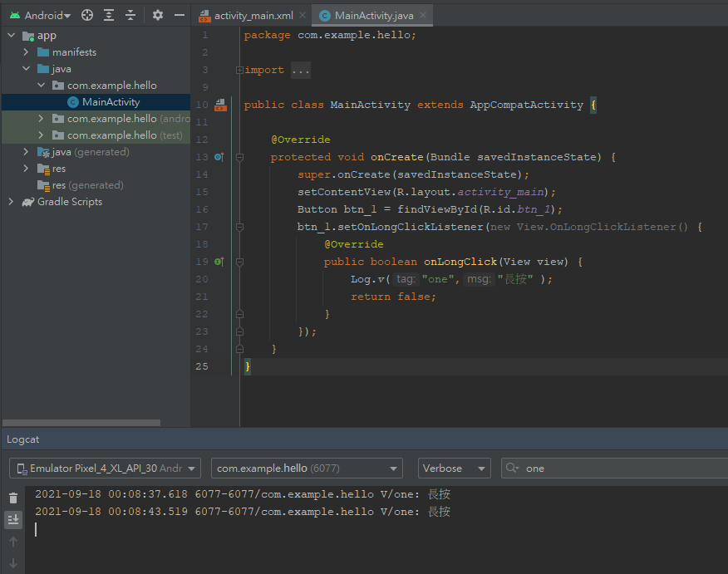728x574 pixels.
Task: Select MainActivity in the project tree
Action: (x=111, y=102)
